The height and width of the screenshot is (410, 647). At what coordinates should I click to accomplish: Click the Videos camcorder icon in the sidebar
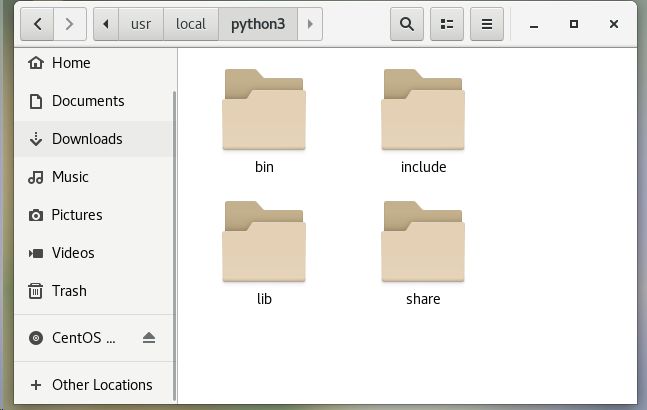[x=36, y=253]
